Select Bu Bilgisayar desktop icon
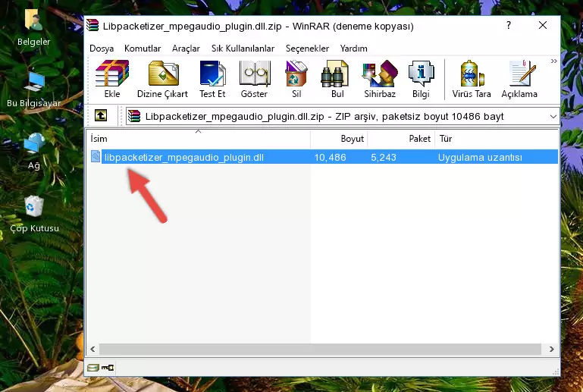 pyautogui.click(x=34, y=89)
